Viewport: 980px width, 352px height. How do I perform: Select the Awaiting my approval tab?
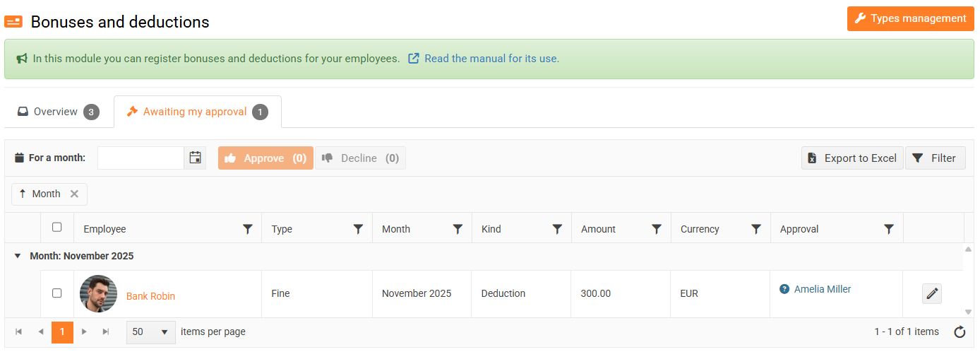click(196, 112)
